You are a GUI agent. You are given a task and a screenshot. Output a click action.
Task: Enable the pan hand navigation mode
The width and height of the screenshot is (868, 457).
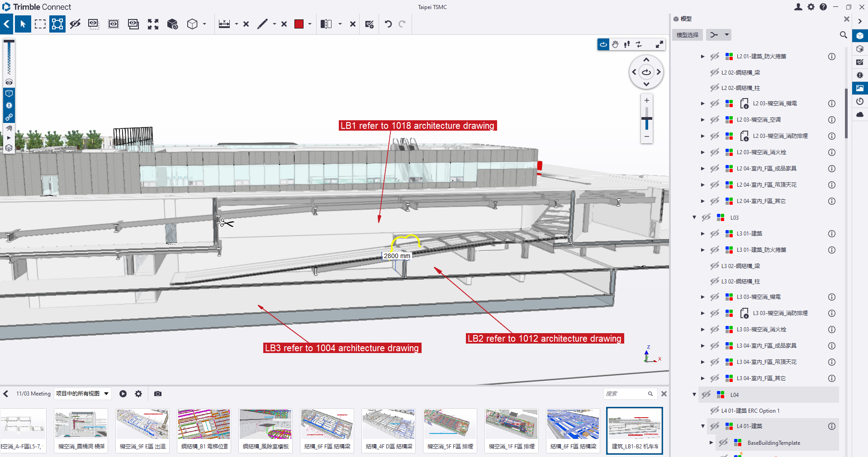[x=615, y=44]
